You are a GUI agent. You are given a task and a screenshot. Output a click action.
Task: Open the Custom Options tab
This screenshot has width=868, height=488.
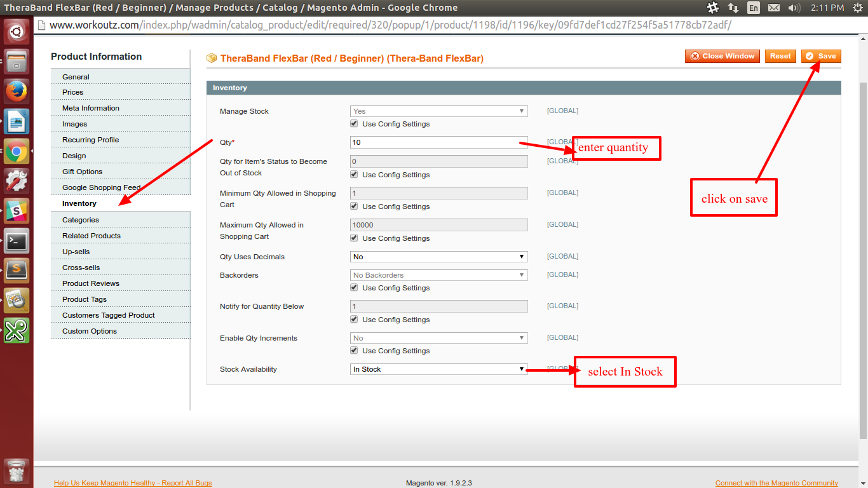pyautogui.click(x=121, y=331)
